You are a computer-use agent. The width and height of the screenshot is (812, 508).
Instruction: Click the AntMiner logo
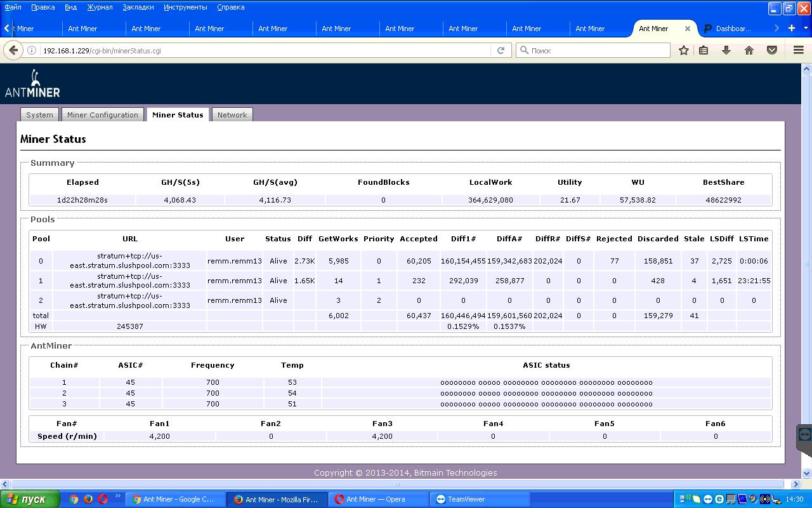[32, 84]
